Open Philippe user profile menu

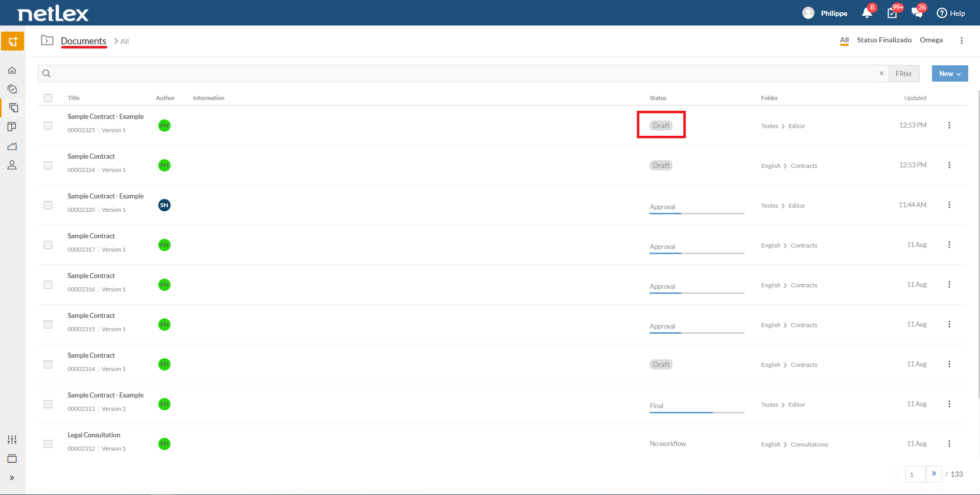tap(825, 13)
